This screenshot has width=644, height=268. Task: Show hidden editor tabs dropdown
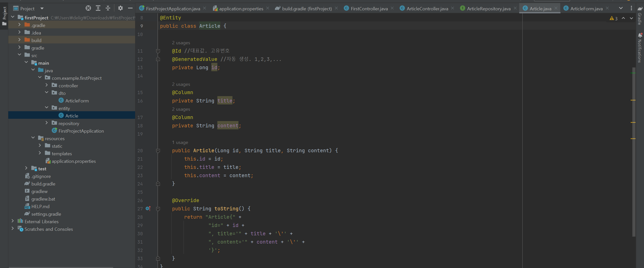coord(621,8)
